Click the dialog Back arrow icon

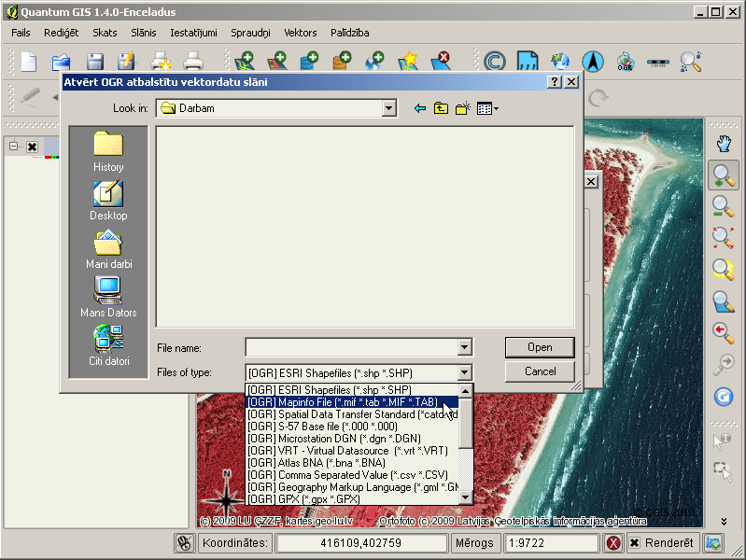tap(419, 108)
